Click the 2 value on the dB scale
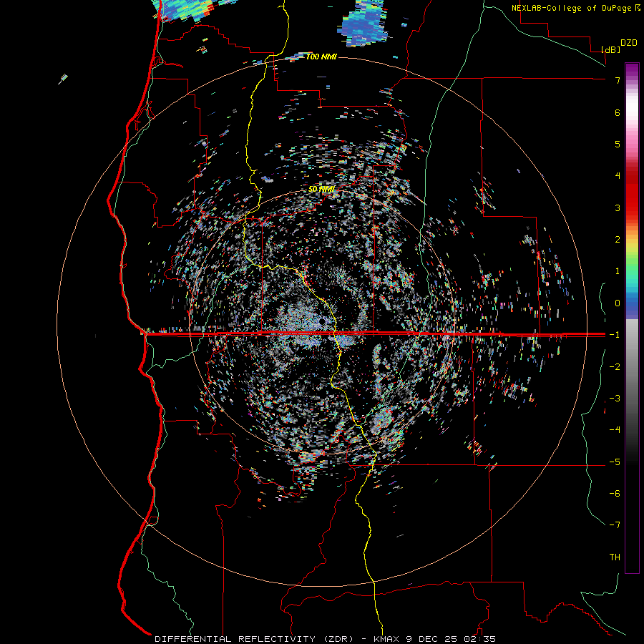 pyautogui.click(x=618, y=240)
